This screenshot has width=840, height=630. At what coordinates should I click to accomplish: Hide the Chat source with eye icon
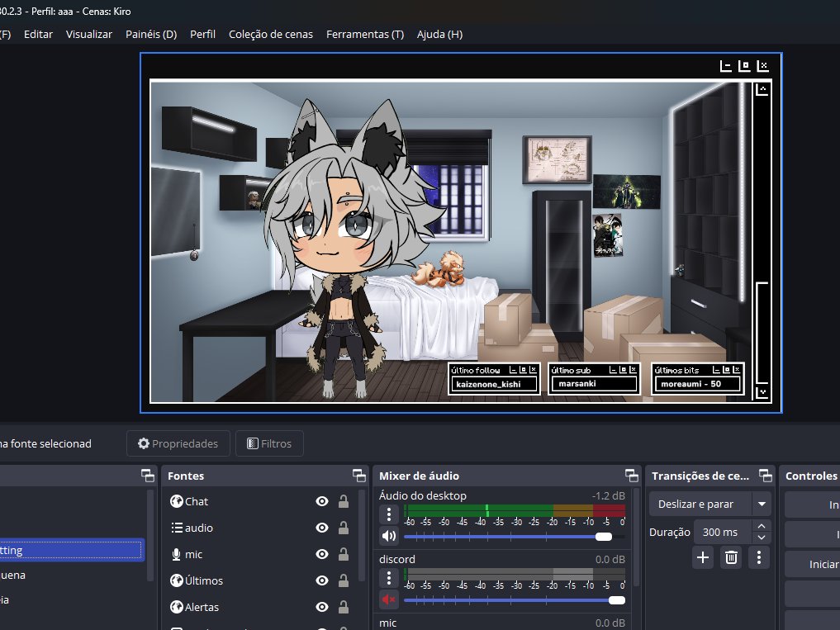322,501
